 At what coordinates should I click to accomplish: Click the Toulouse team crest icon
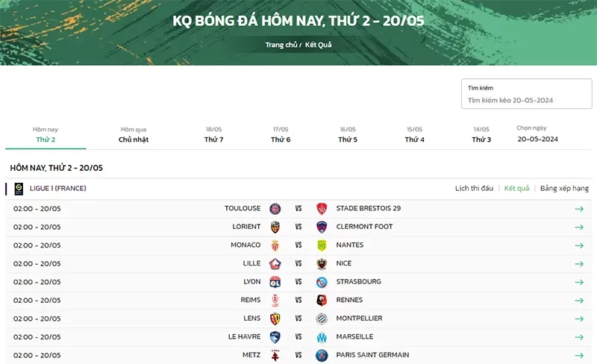coord(275,209)
